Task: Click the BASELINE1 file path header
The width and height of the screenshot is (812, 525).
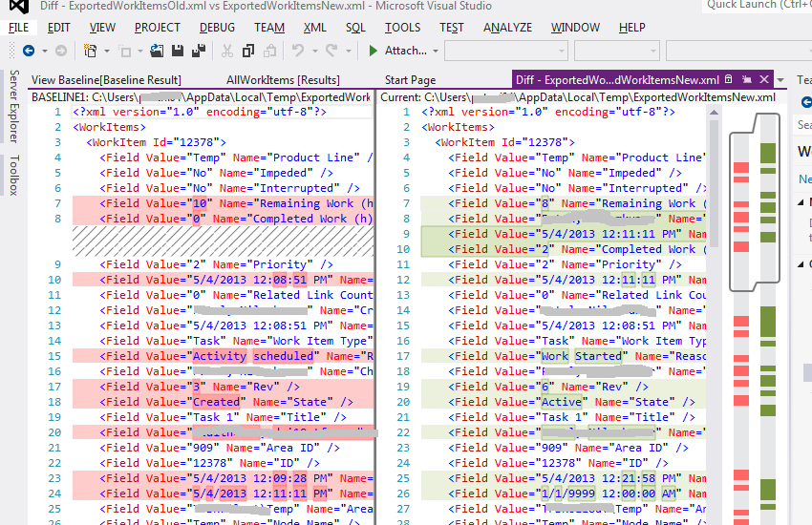Action: pos(201,97)
